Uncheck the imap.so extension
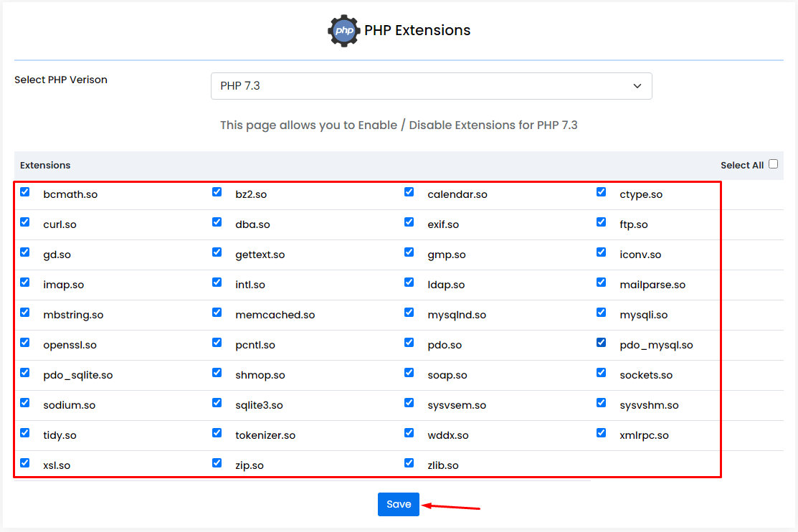This screenshot has height=532, width=798. pyautogui.click(x=25, y=282)
